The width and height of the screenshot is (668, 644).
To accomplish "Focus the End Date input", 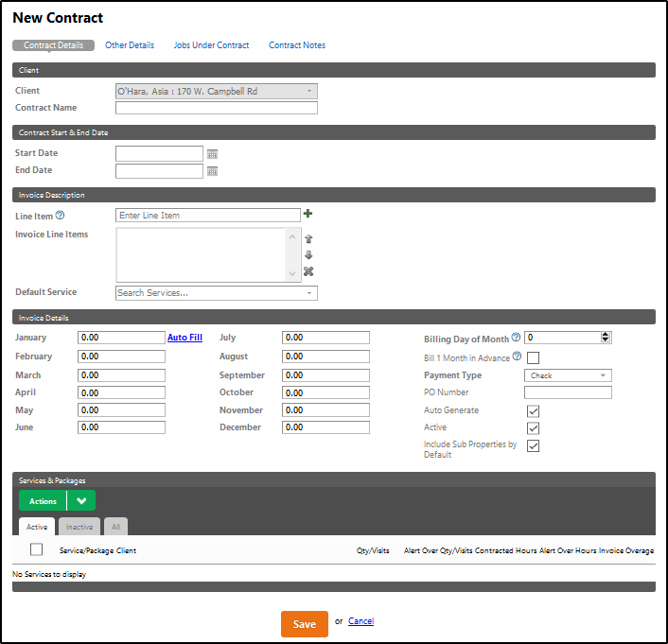I will pyautogui.click(x=159, y=171).
